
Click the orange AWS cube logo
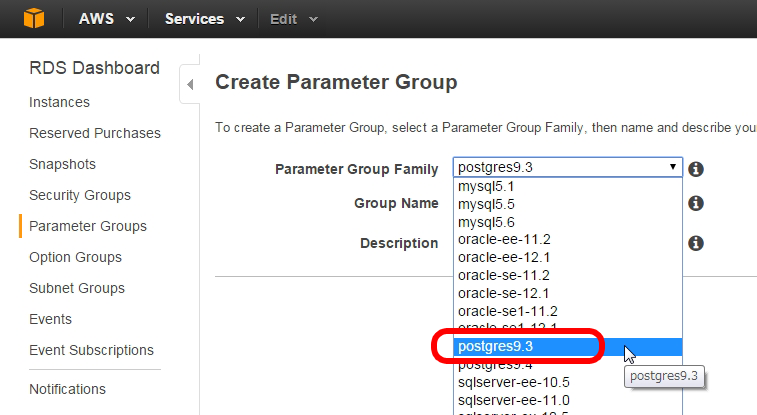click(34, 19)
